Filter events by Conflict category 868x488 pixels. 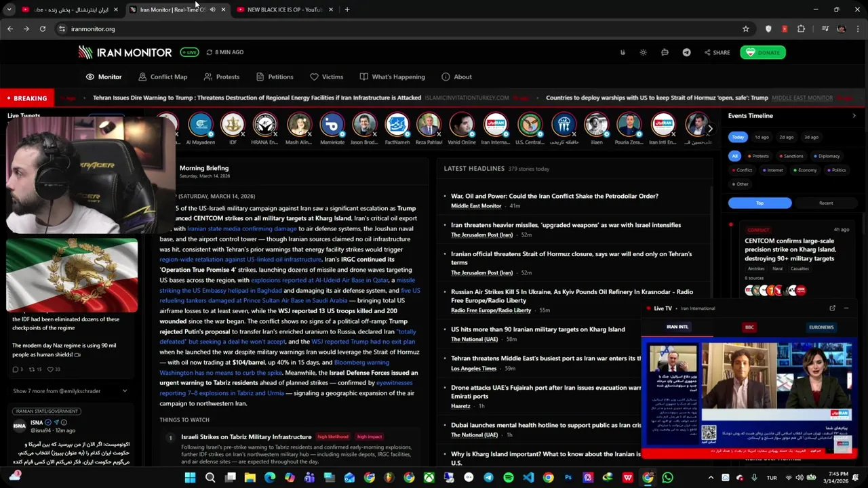coord(742,170)
